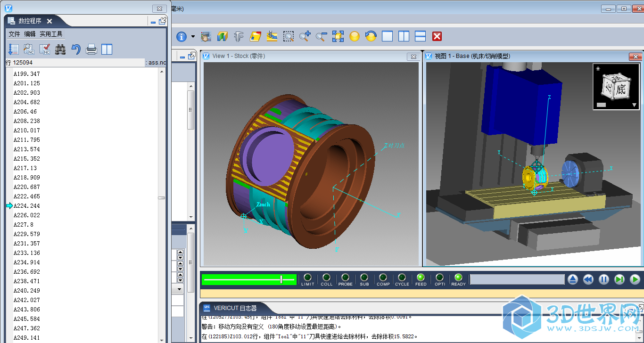Click the COLL indicator light
The width and height of the screenshot is (644, 343).
click(x=326, y=278)
